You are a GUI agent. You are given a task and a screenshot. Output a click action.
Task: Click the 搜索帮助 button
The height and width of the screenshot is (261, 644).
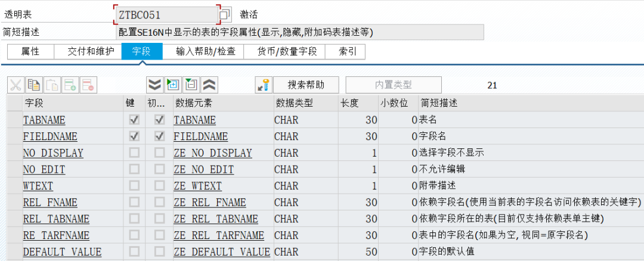point(306,85)
